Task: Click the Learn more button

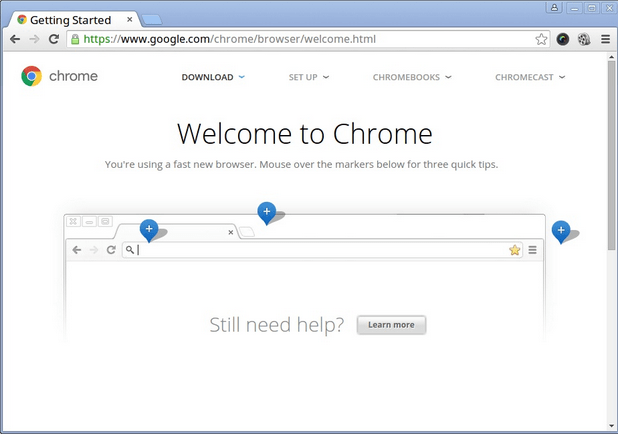Action: pos(391,325)
